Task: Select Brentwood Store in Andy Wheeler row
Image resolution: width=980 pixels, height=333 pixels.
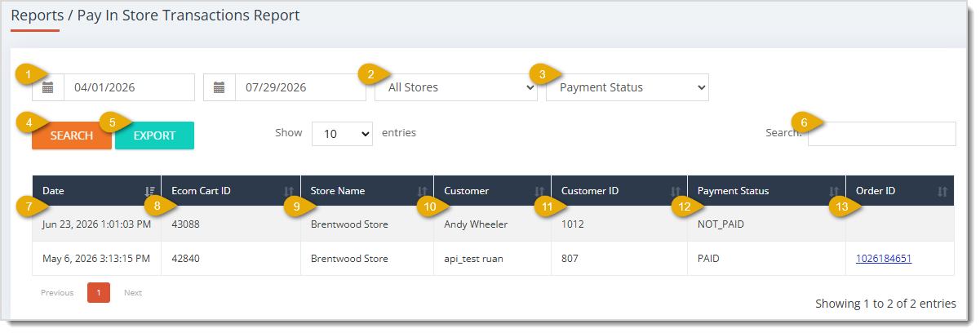Action: [367, 224]
